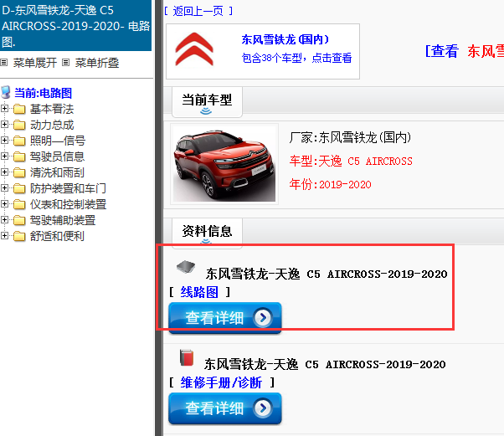Click the folder icon beside 驾驶辅助装置
Screen dimensions: 504x436
click(19, 220)
